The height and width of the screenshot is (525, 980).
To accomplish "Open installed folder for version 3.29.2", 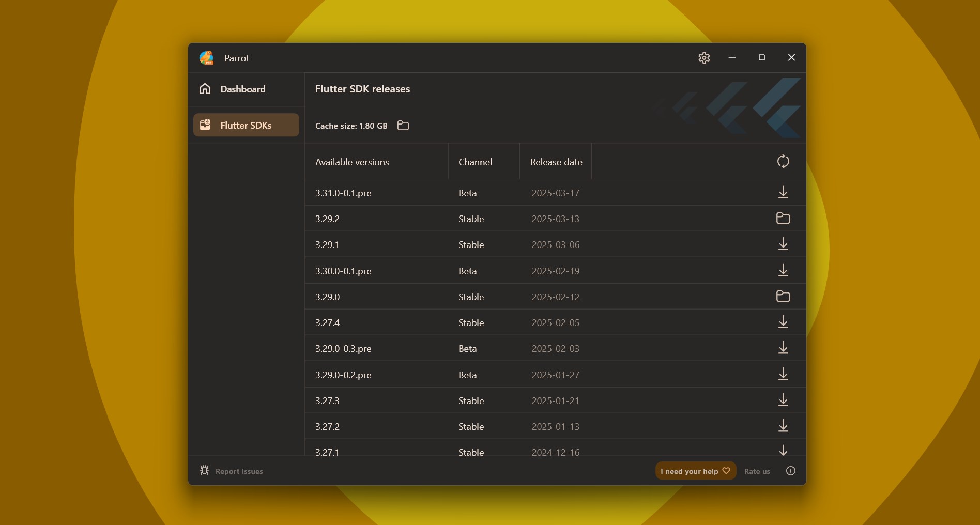I will (x=783, y=218).
